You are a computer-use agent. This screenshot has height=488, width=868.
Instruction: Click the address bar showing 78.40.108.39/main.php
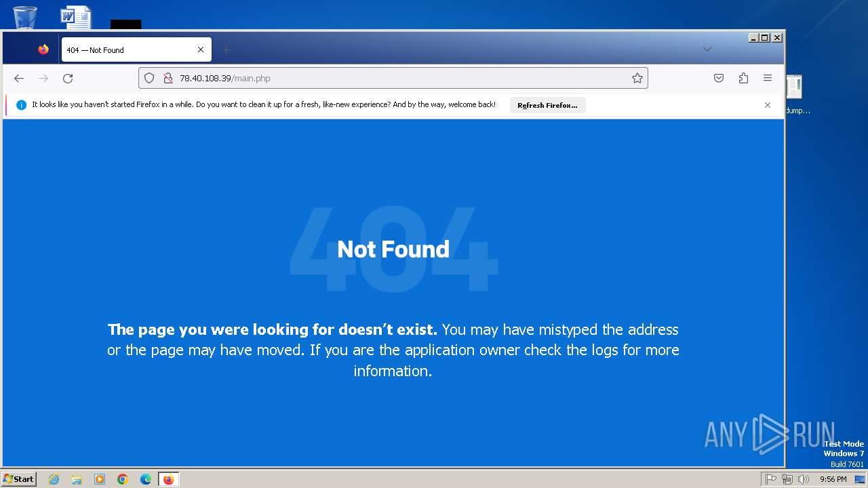(393, 78)
